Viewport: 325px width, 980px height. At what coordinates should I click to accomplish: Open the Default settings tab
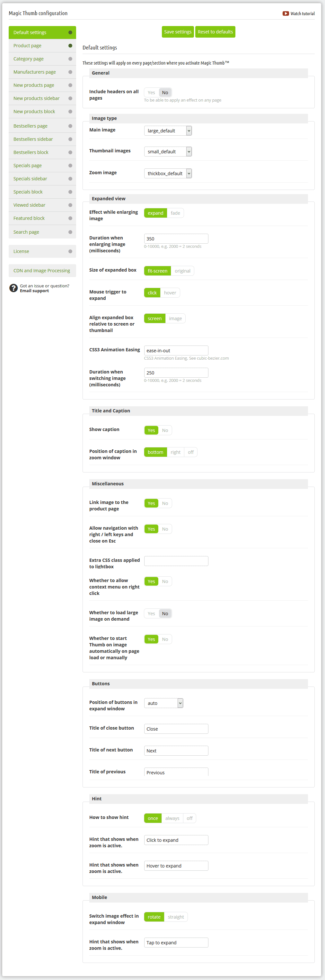[x=42, y=32]
